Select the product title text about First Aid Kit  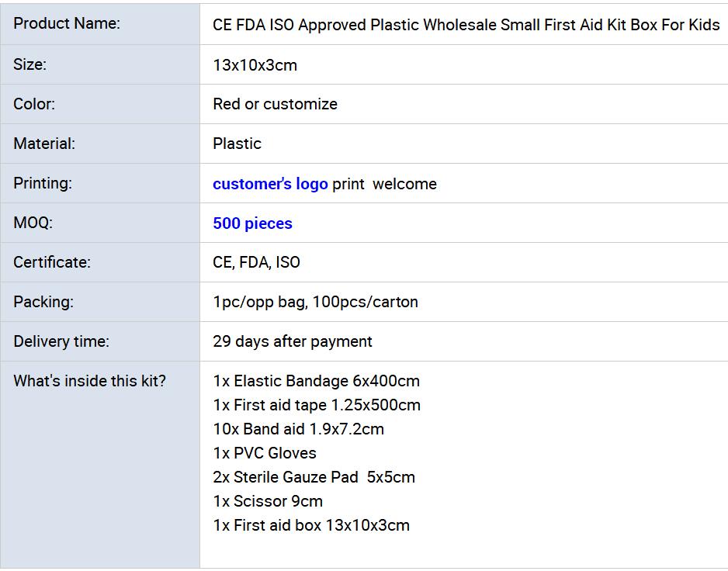click(466, 25)
